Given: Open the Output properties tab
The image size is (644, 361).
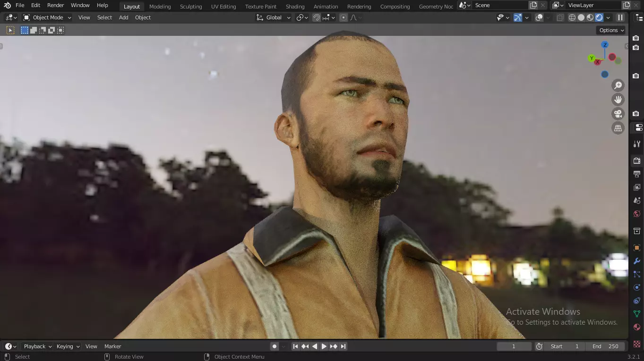Looking at the screenshot, I should pos(637,174).
